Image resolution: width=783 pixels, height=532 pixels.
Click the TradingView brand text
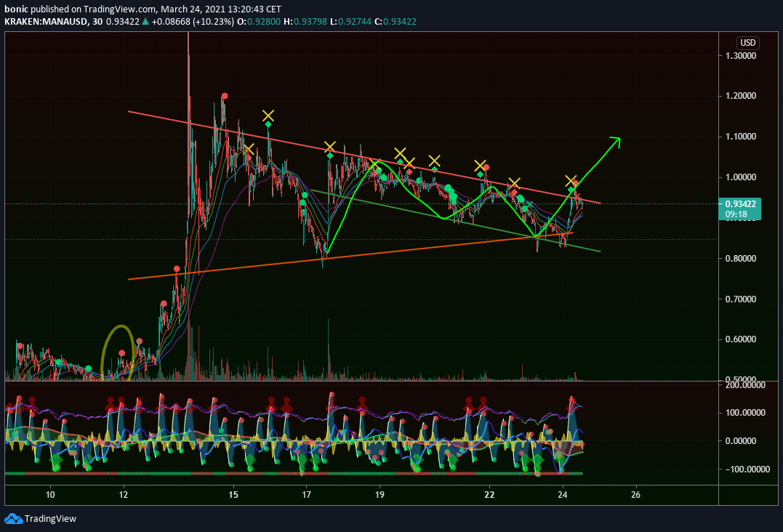50,518
